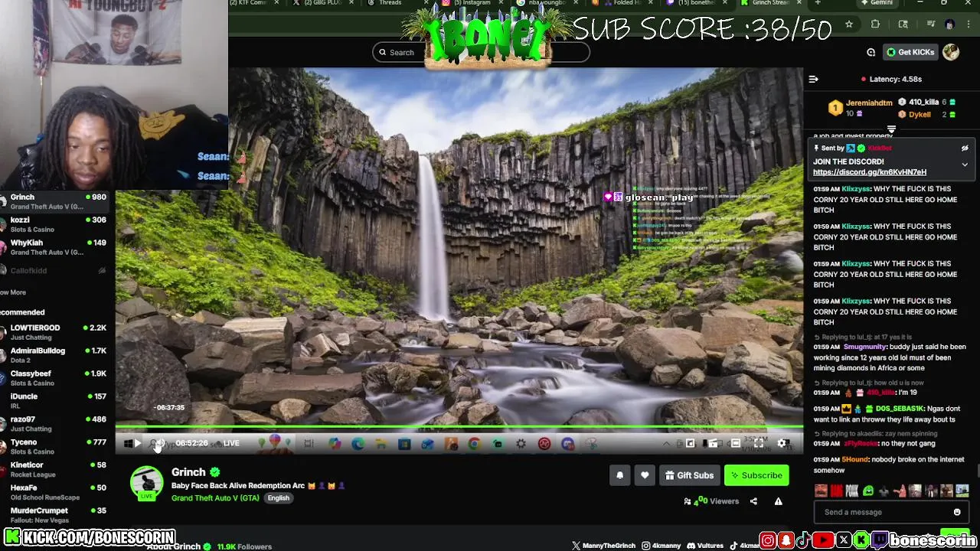This screenshot has width=980, height=551.
Task: Enter fullscreen mode in video player
Action: (759, 443)
